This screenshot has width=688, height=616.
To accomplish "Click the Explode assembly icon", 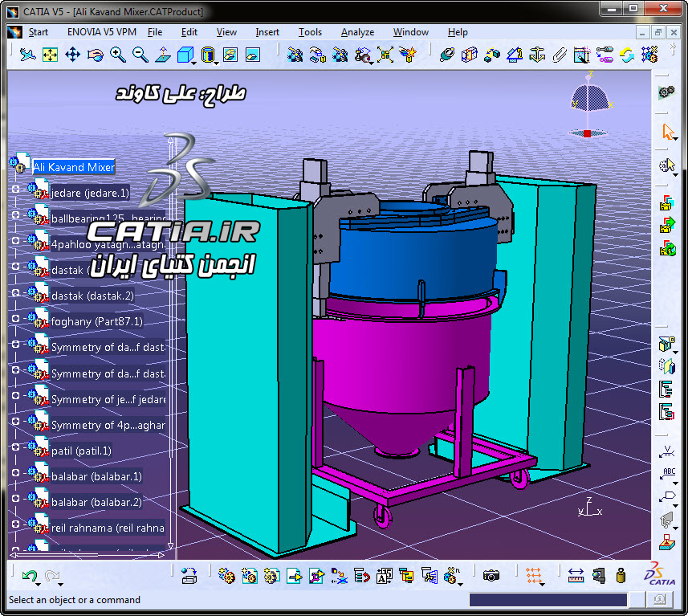I will [x=385, y=55].
